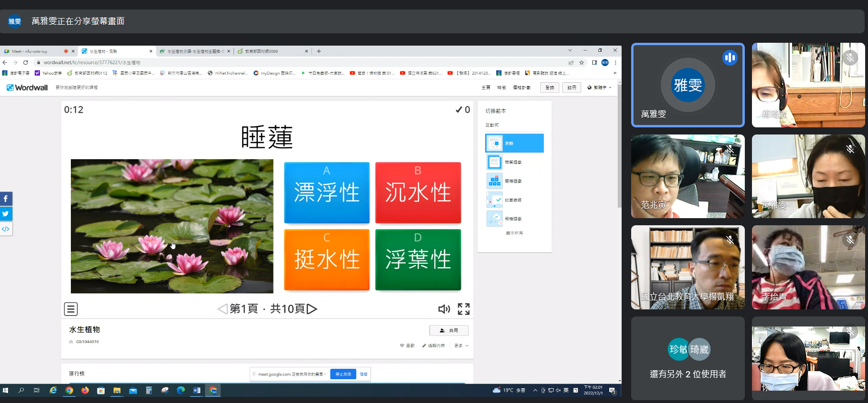
Task: Expand the 更多 dropdown
Action: click(x=461, y=345)
